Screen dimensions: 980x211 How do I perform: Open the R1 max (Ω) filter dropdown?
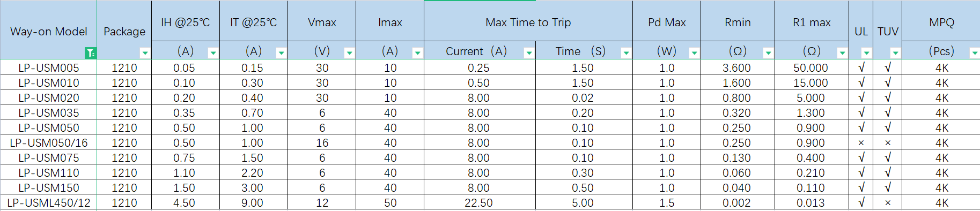click(842, 53)
